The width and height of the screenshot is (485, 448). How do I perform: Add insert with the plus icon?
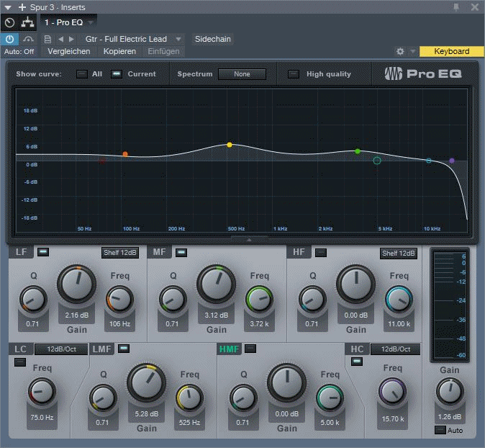point(22,7)
